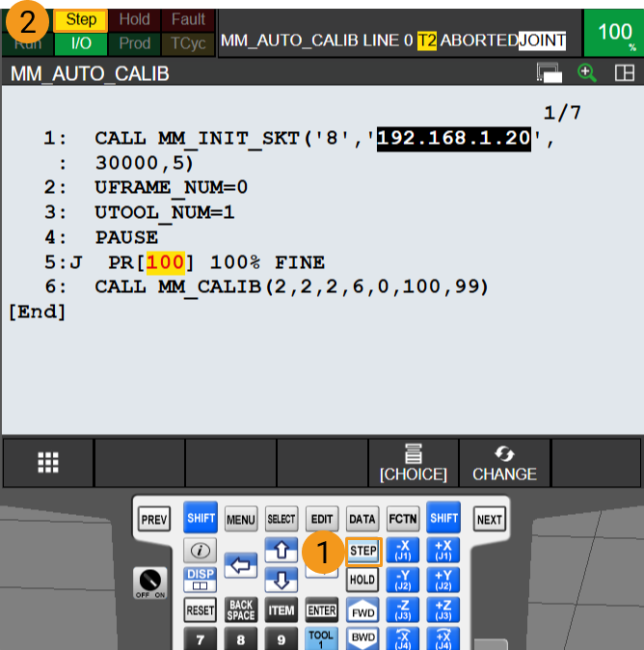Toggle the OFF/ON teach pendant switch
The width and height of the screenshot is (644, 650).
coord(150,582)
